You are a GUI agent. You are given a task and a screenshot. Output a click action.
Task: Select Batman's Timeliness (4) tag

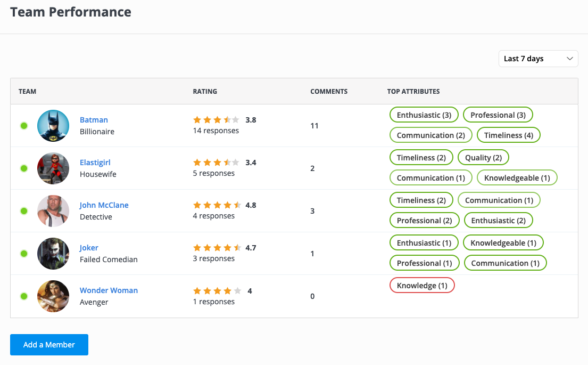508,135
